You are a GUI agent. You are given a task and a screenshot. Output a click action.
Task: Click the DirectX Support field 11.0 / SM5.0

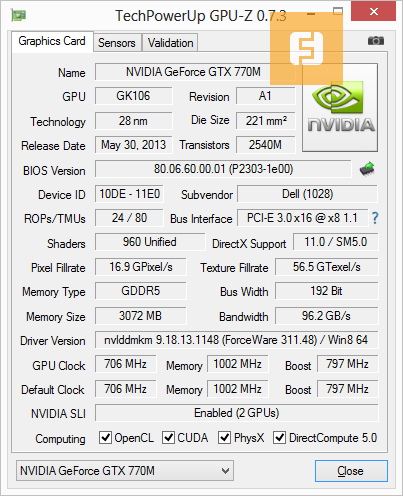(336, 242)
